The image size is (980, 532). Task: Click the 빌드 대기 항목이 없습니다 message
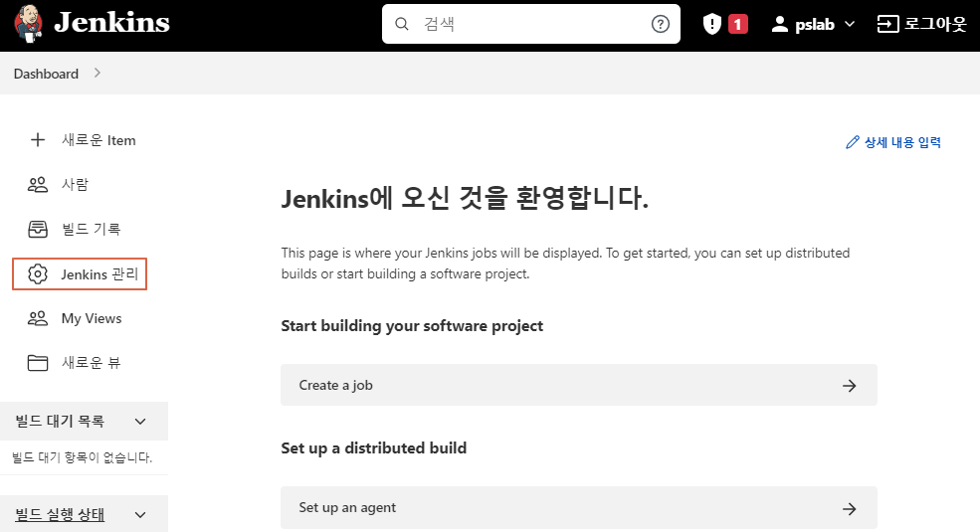click(x=82, y=457)
